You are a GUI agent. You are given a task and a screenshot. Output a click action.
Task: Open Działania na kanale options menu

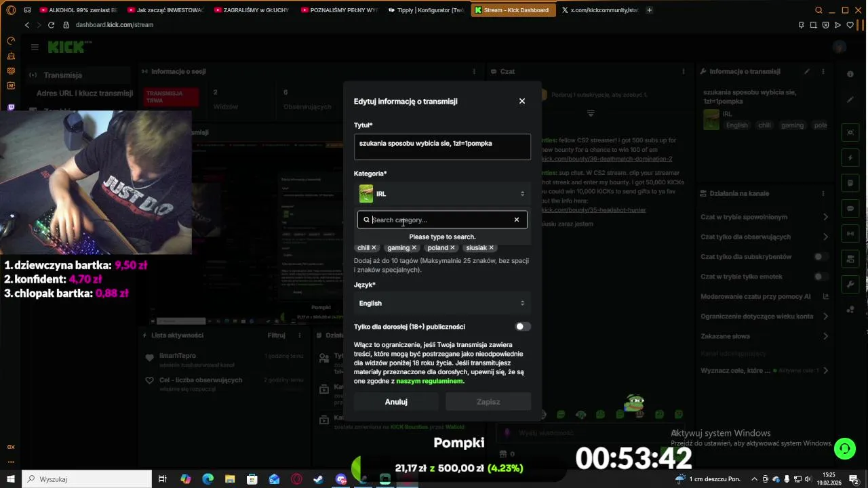tap(823, 193)
